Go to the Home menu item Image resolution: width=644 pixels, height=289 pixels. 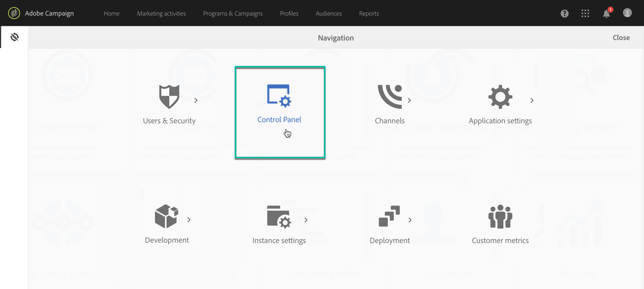112,13
